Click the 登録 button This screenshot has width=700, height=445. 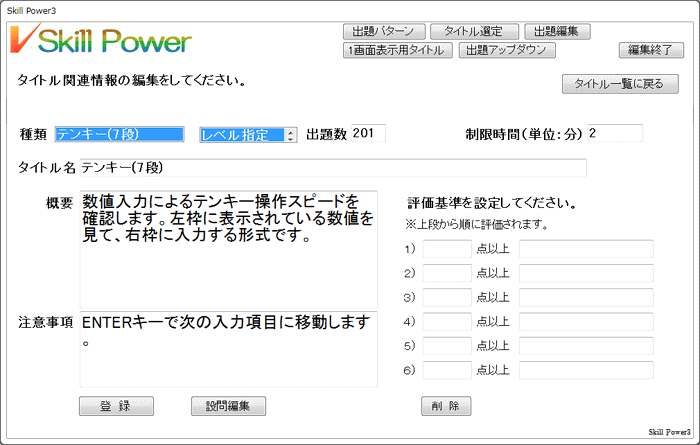click(117, 406)
